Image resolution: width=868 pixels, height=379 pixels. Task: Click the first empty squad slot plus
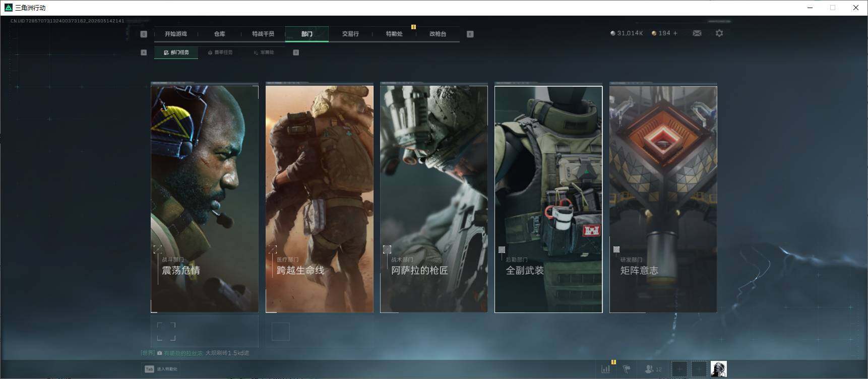pos(679,369)
